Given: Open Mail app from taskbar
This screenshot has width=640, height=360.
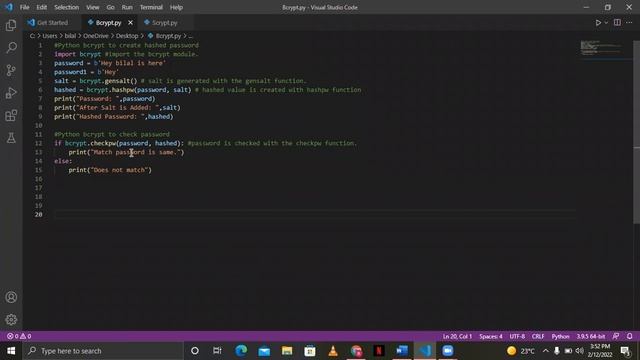Looking at the screenshot, I should (x=264, y=351).
